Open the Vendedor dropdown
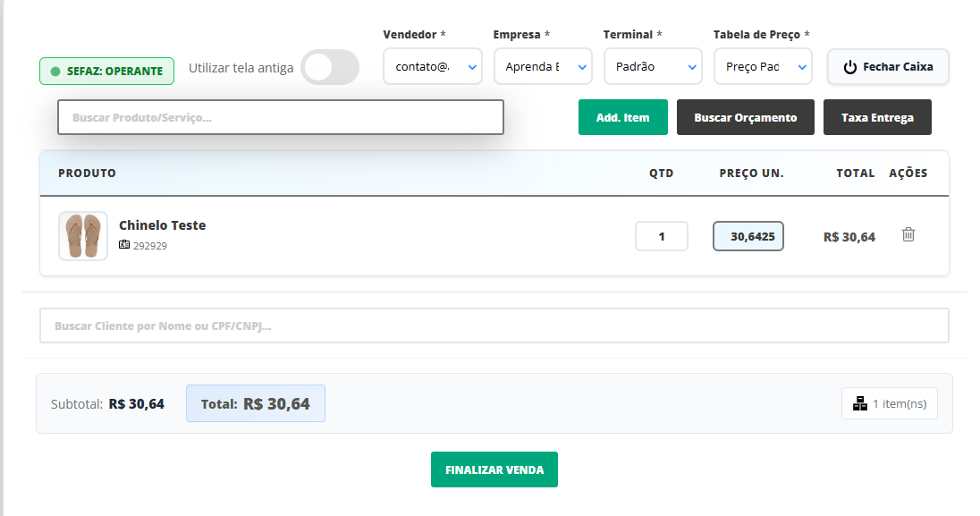 coord(432,67)
